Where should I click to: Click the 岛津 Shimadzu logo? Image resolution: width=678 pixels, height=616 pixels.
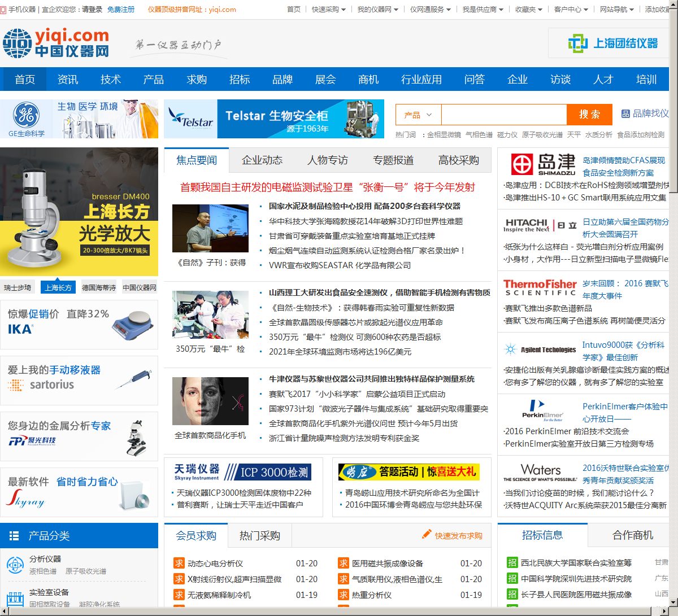click(544, 164)
